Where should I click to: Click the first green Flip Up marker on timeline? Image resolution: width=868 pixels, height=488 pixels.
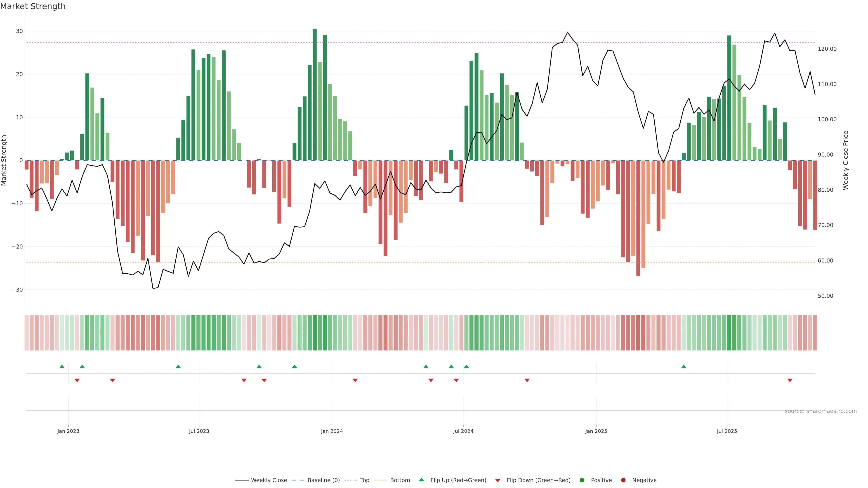click(x=62, y=366)
